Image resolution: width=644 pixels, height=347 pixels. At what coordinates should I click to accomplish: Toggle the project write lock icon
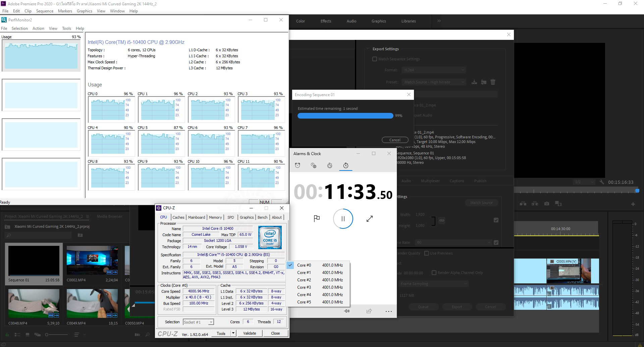[x=7, y=335]
